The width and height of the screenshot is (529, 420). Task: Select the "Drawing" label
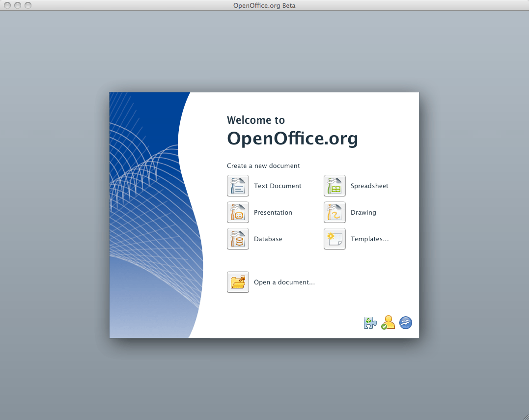363,213
